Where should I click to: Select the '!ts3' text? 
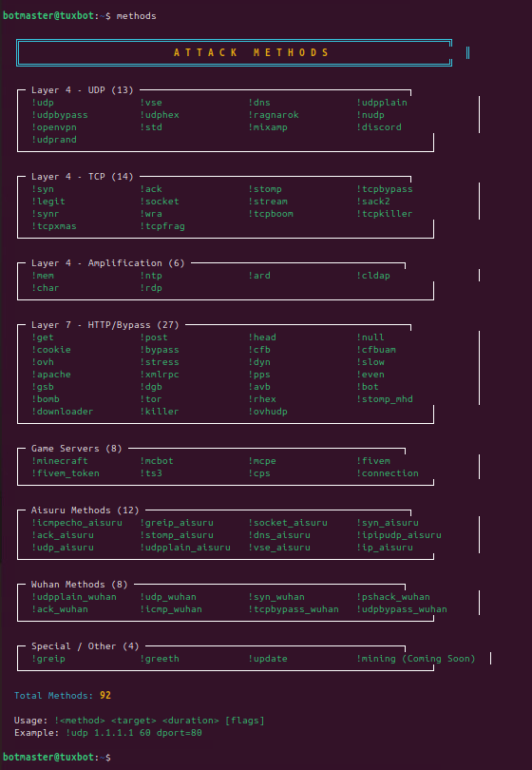151,473
